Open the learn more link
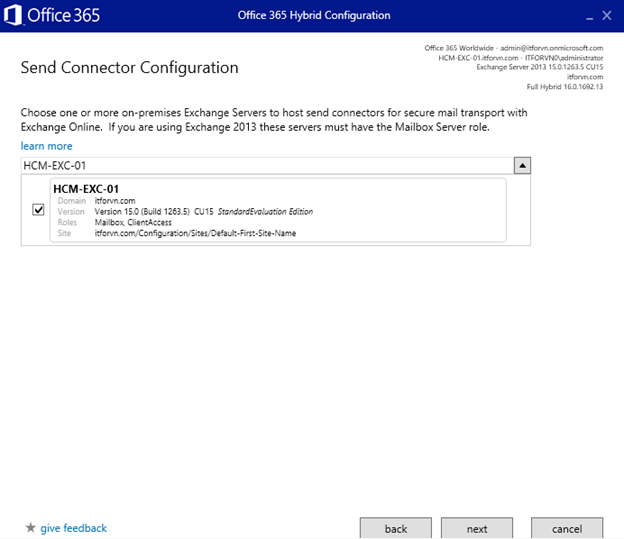The image size is (624, 539). click(46, 146)
